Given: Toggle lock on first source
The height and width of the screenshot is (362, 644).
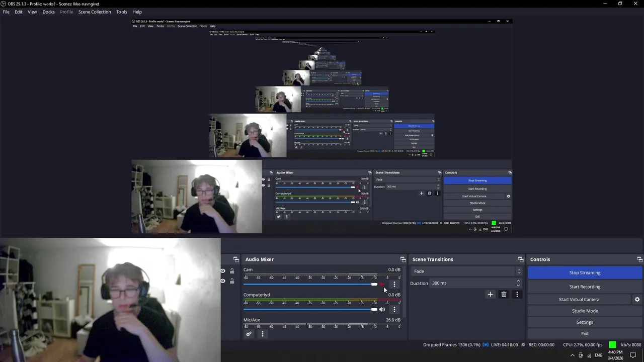Looking at the screenshot, I should [x=232, y=271].
